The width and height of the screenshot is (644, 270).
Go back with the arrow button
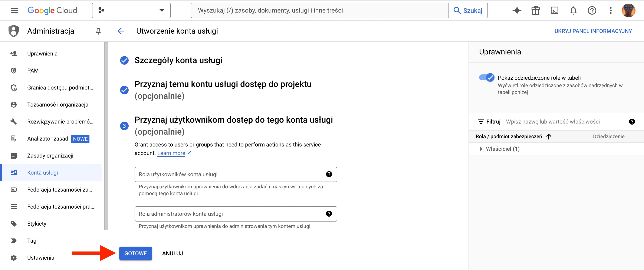[x=121, y=31]
